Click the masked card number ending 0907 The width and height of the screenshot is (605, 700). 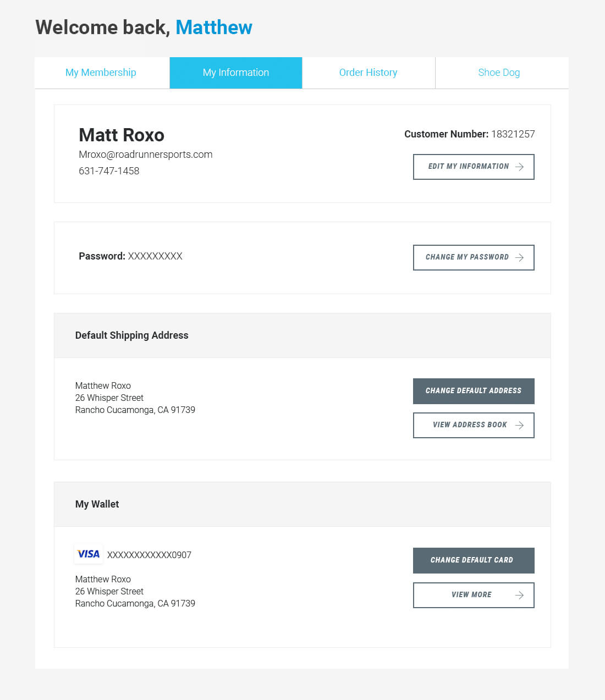pos(149,555)
